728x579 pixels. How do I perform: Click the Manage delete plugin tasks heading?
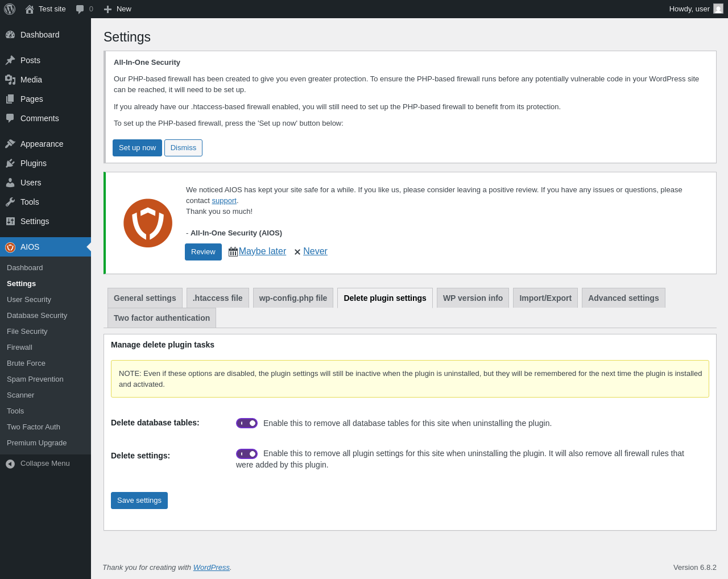(x=163, y=345)
